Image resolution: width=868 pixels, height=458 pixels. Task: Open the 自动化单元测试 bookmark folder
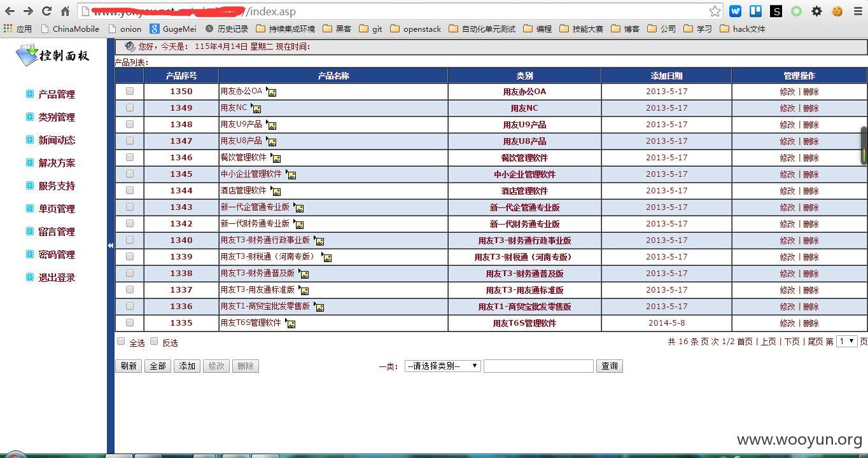(482, 29)
